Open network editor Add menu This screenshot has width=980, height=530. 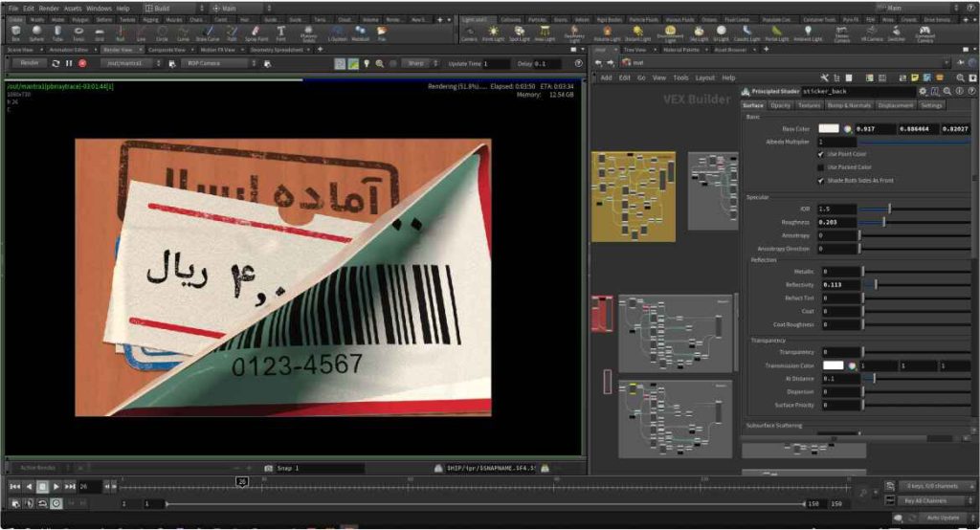(606, 77)
